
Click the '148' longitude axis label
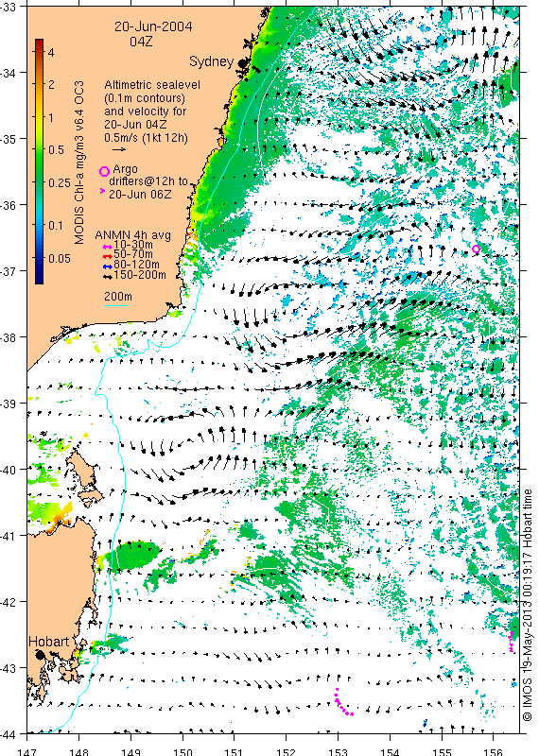click(x=78, y=751)
